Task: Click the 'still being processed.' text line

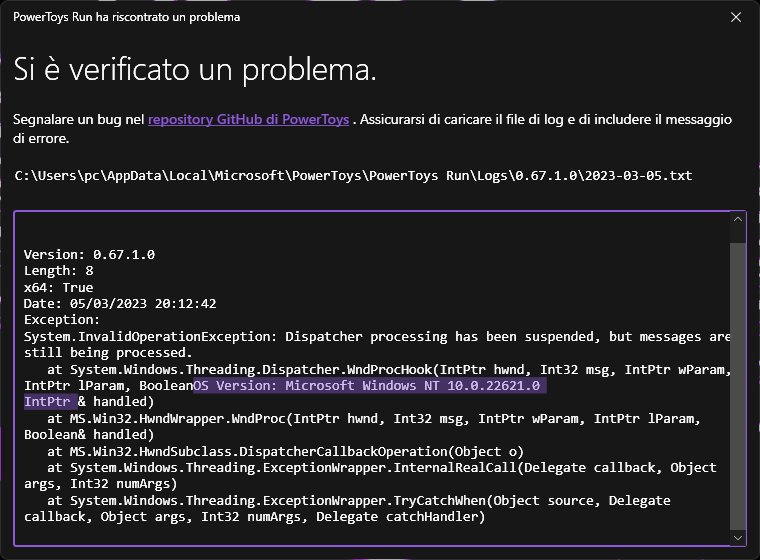Action: coord(108,352)
